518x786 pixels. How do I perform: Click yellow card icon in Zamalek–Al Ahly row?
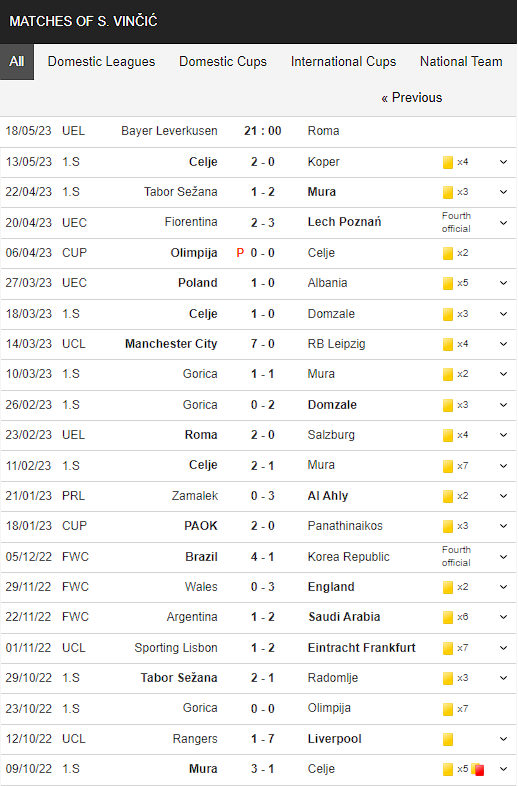pyautogui.click(x=448, y=496)
